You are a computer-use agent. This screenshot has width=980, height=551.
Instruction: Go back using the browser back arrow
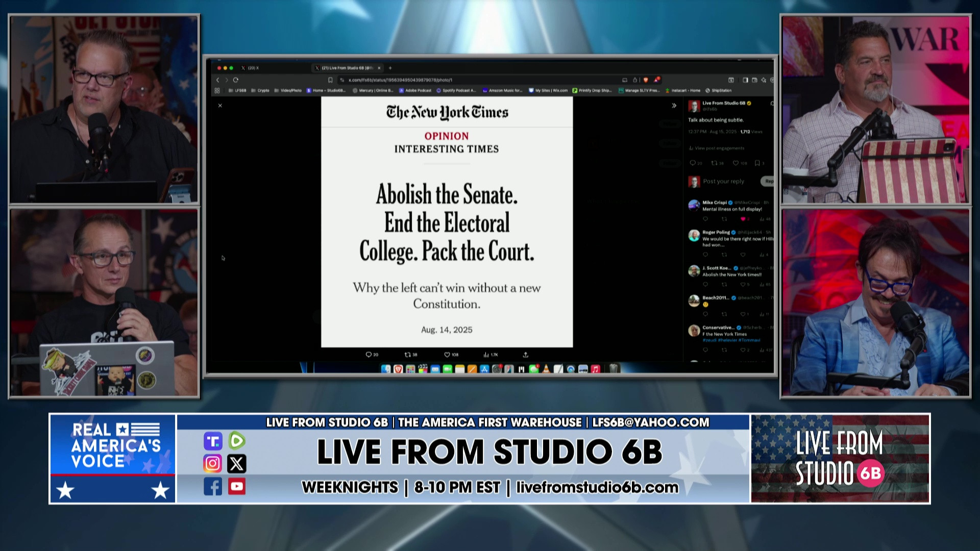(217, 80)
